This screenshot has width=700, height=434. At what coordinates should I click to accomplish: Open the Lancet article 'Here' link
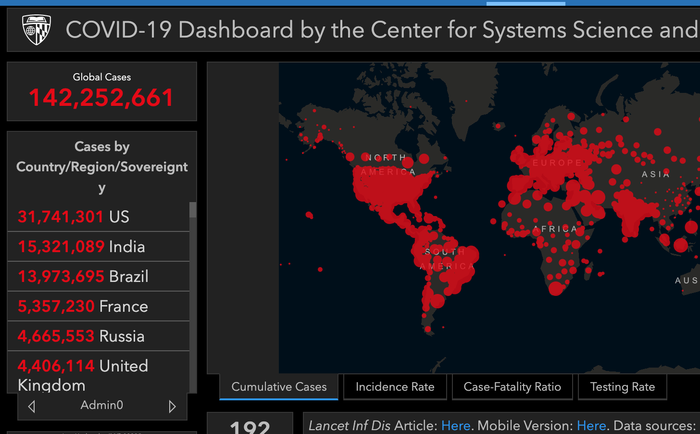[x=455, y=426]
